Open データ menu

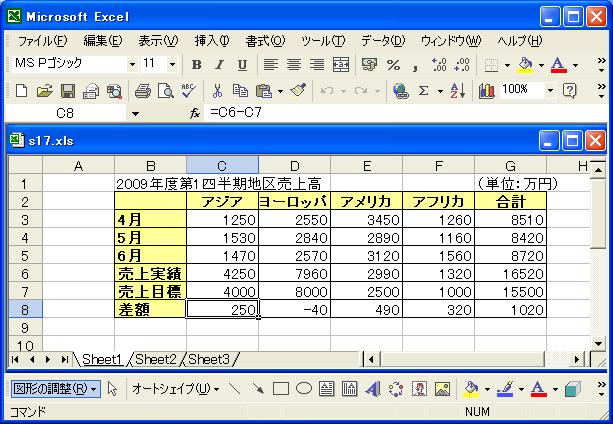(x=383, y=41)
